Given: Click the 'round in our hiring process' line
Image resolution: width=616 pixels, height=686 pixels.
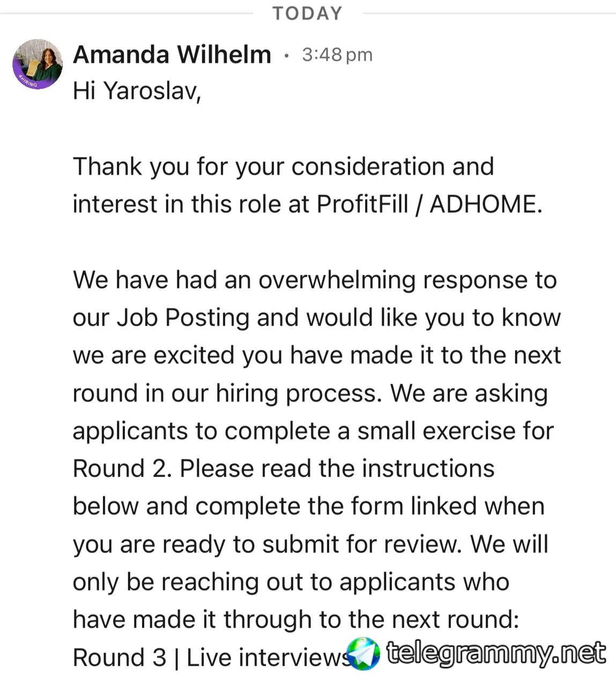Looking at the screenshot, I should (x=310, y=393).
